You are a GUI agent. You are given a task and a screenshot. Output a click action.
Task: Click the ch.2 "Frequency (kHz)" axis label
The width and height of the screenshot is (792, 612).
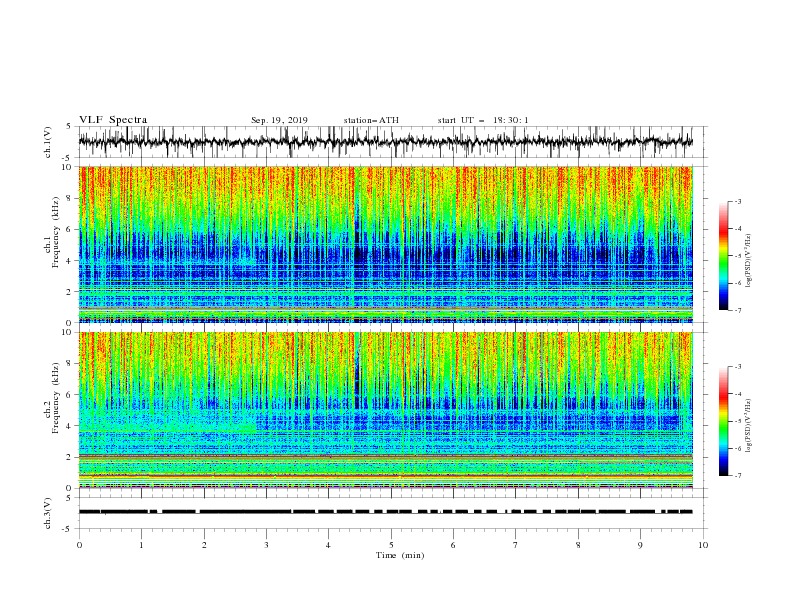point(56,397)
